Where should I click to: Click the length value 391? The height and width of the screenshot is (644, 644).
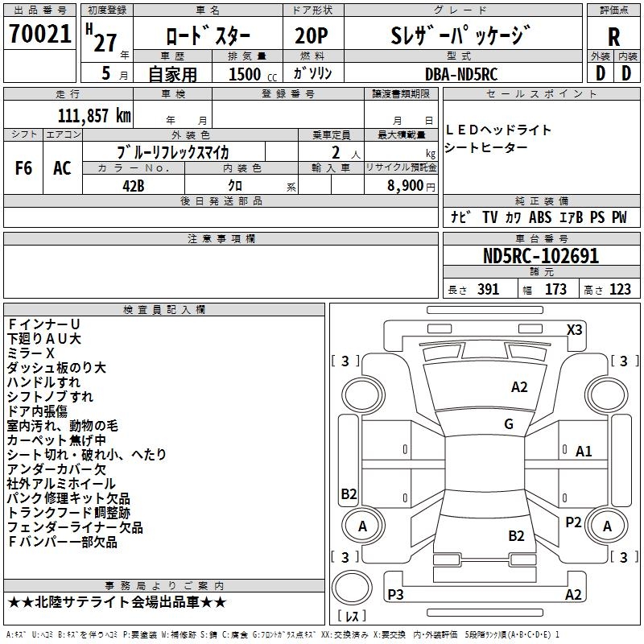[x=488, y=290]
